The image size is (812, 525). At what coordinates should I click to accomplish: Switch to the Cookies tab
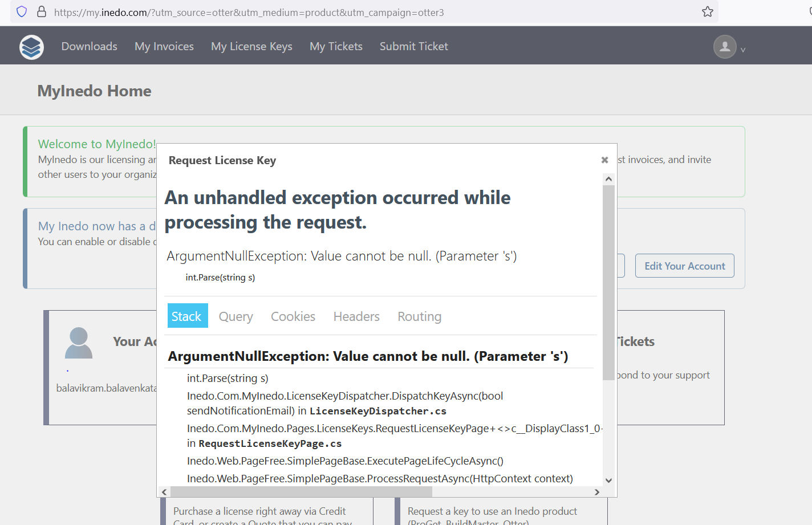(x=293, y=316)
